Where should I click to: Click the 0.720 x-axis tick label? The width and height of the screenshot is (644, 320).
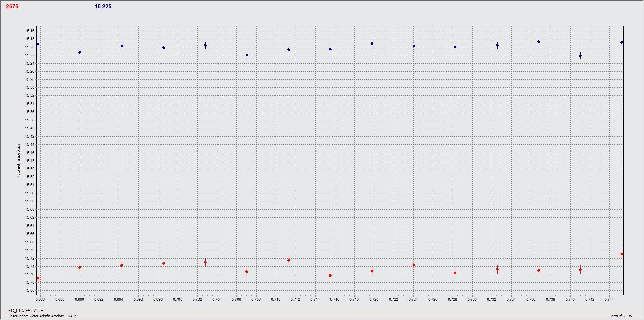[374, 299]
